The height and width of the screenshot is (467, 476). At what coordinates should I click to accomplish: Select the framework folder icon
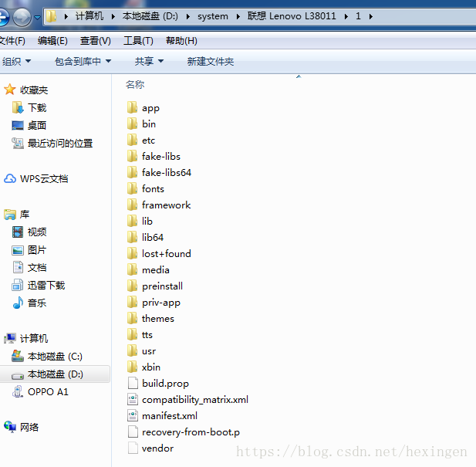pos(132,205)
